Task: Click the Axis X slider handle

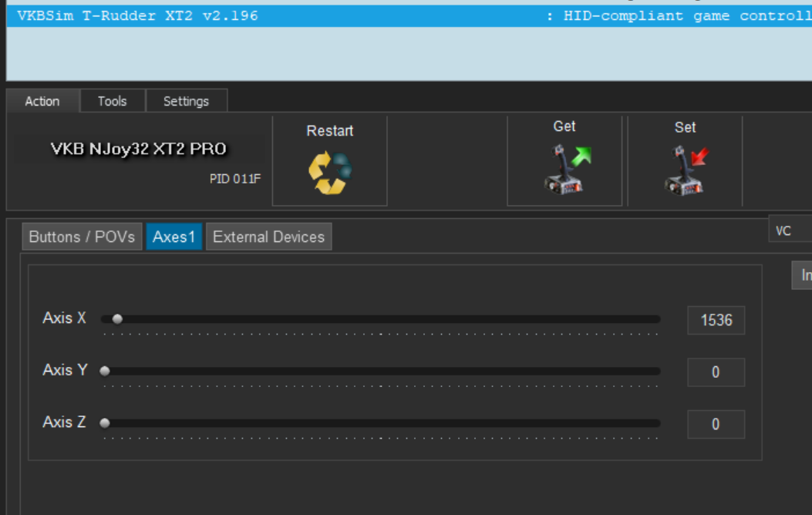Action: (117, 319)
